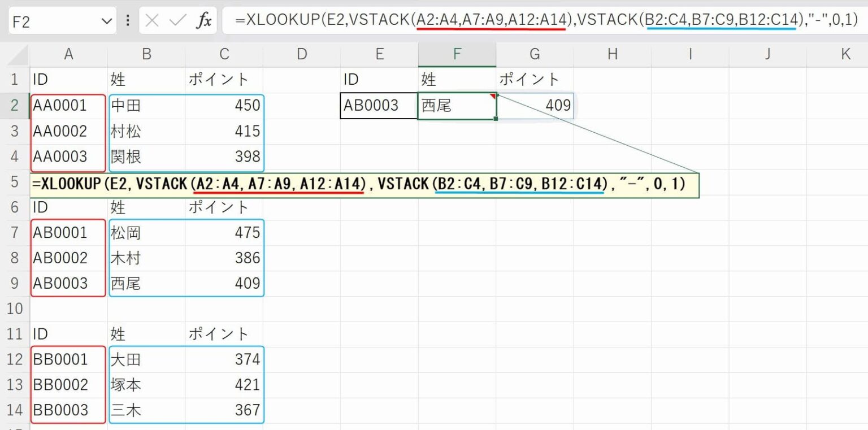
Task: Click the red error indicator triangle on cell F2
Action: (491, 96)
